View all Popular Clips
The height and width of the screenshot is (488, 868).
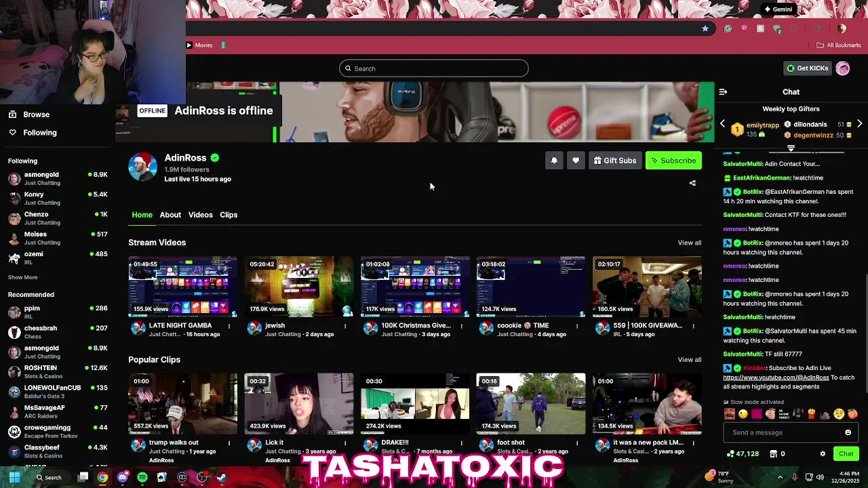point(689,360)
